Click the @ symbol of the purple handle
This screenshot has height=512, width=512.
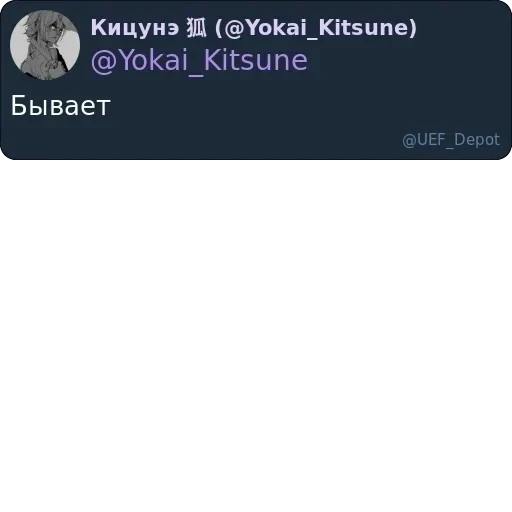point(104,61)
